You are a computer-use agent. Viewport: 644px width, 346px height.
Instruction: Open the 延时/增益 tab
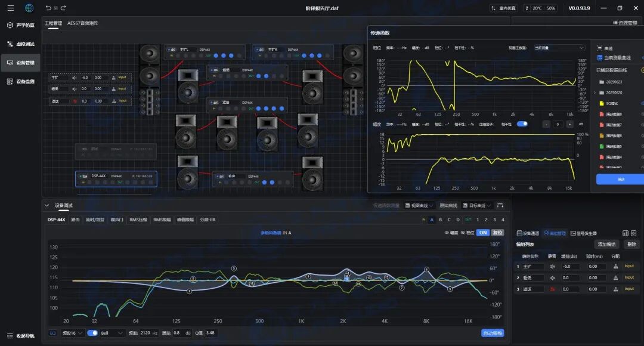tap(95, 220)
